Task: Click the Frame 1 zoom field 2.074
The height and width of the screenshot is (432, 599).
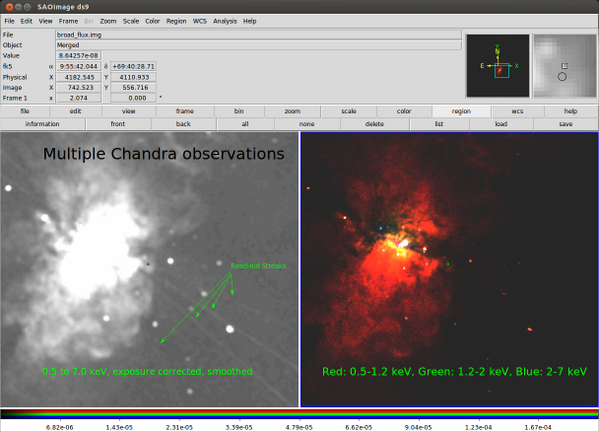Action: [x=78, y=98]
